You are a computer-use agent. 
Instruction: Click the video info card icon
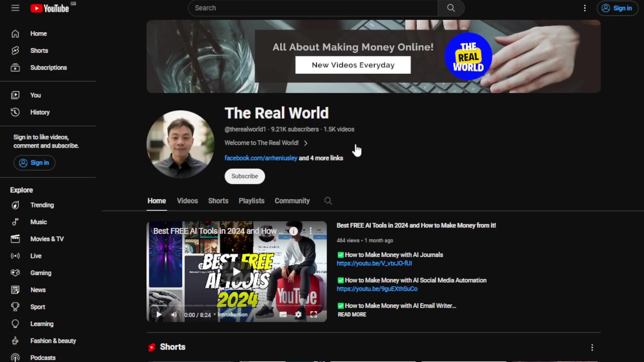(x=293, y=231)
